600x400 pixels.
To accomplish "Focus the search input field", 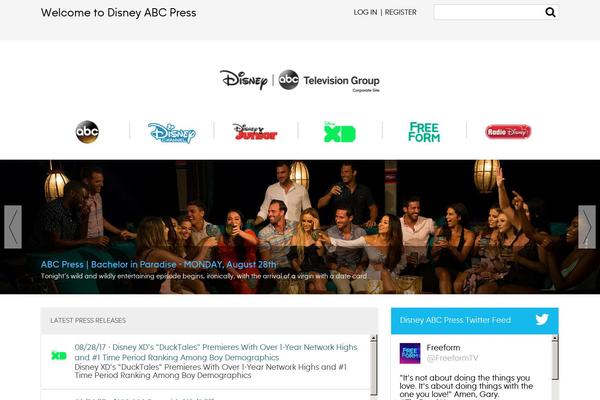I will tap(489, 12).
